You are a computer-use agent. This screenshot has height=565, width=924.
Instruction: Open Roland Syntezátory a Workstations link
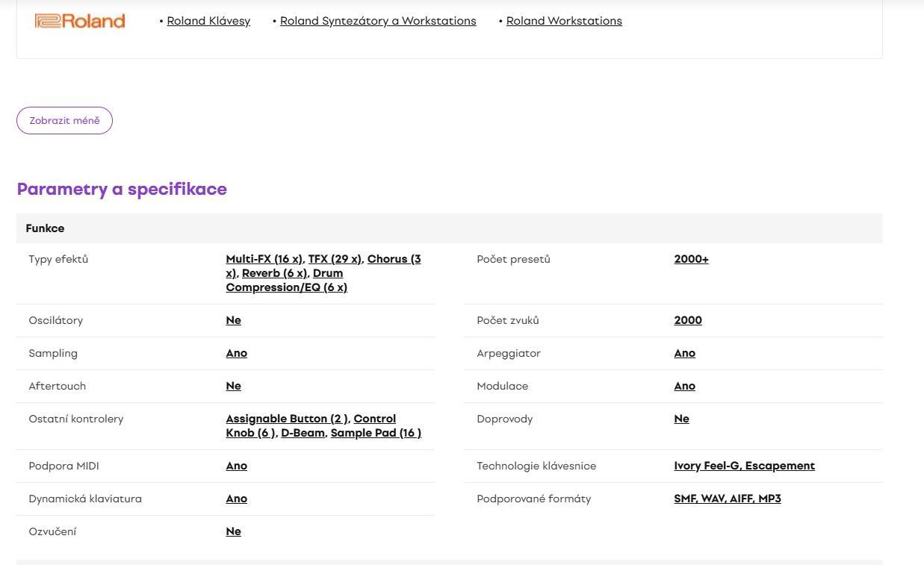click(x=378, y=21)
